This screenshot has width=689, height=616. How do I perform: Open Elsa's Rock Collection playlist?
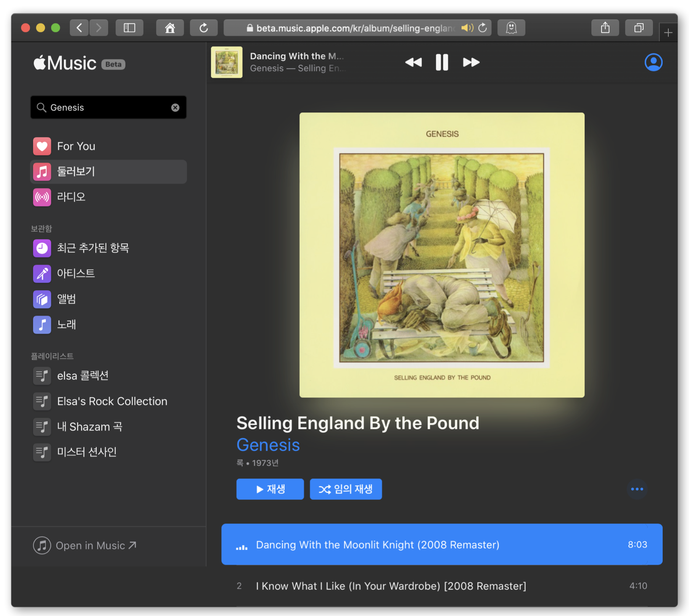pyautogui.click(x=108, y=401)
